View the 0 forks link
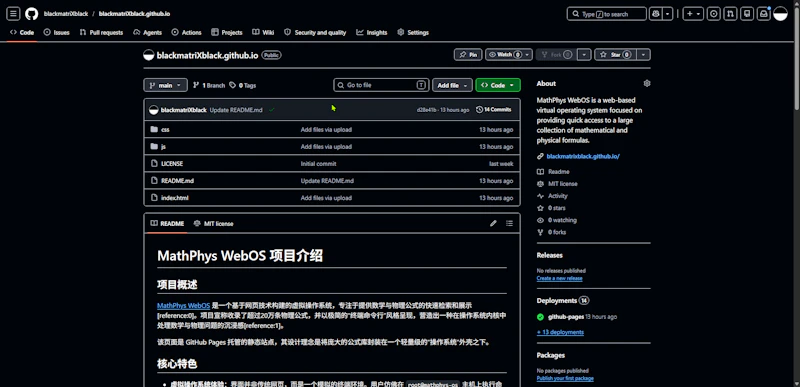 (557, 232)
